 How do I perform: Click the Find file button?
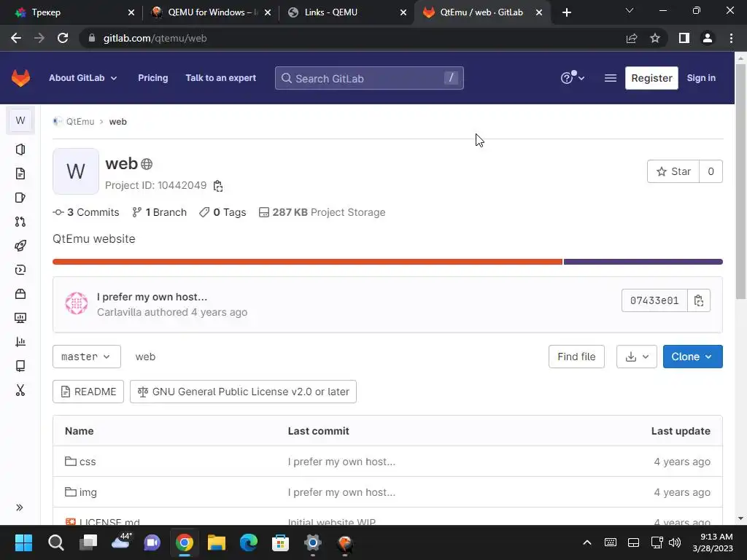(x=576, y=357)
